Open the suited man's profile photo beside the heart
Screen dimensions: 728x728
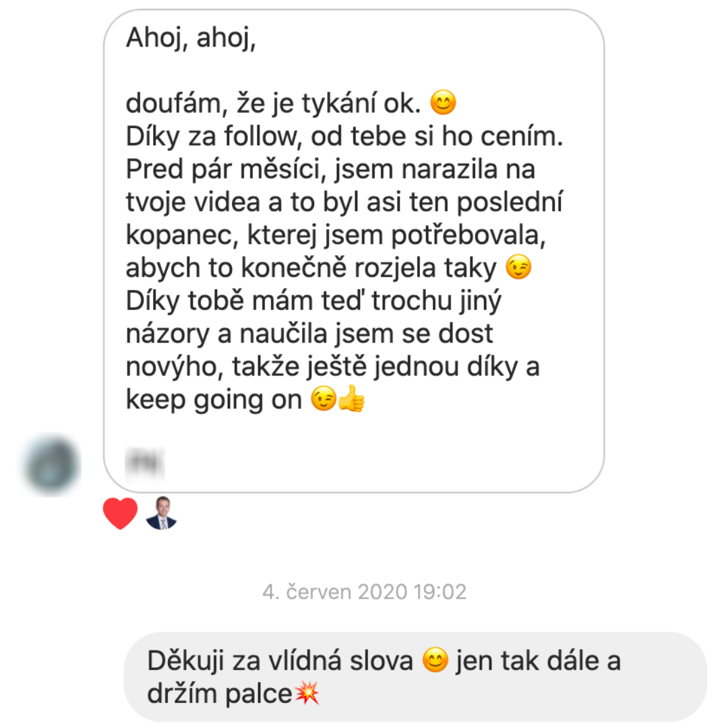[x=161, y=513]
